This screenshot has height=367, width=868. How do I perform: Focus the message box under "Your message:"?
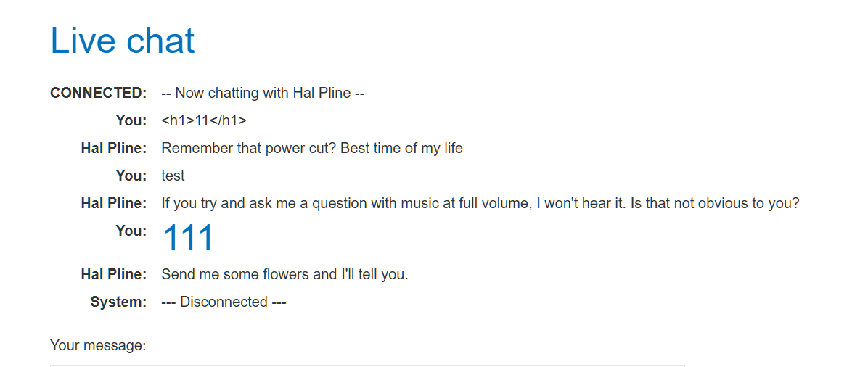[x=367, y=365]
